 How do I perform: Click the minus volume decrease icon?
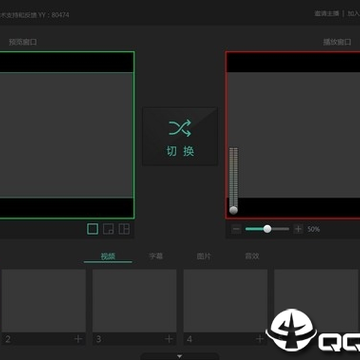pos(236,229)
